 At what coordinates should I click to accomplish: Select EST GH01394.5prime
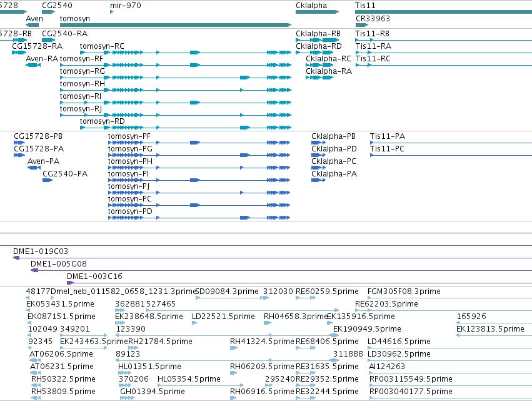[x=153, y=392]
